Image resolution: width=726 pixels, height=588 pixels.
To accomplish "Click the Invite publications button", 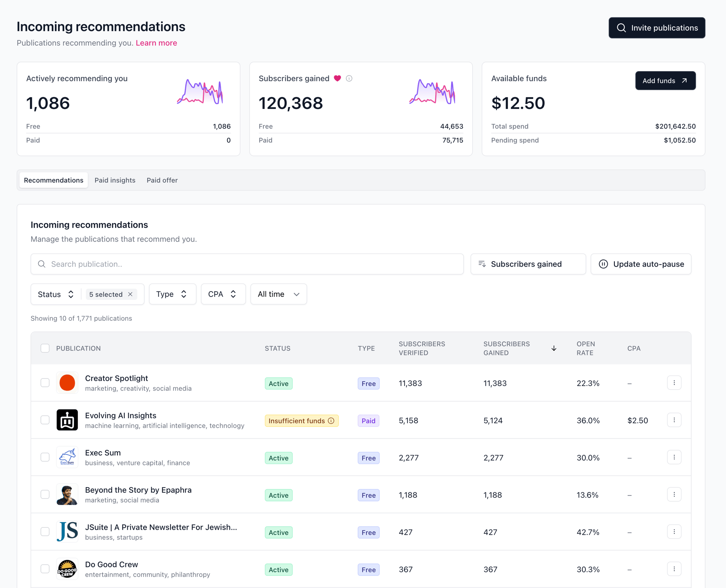I will [x=657, y=28].
